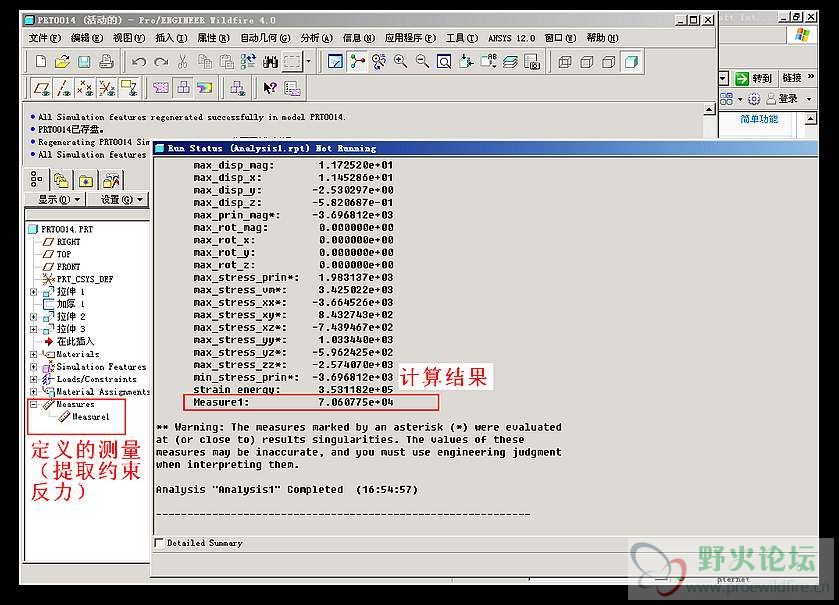
Task: Click the Reorient view icon
Action: click(x=466, y=62)
